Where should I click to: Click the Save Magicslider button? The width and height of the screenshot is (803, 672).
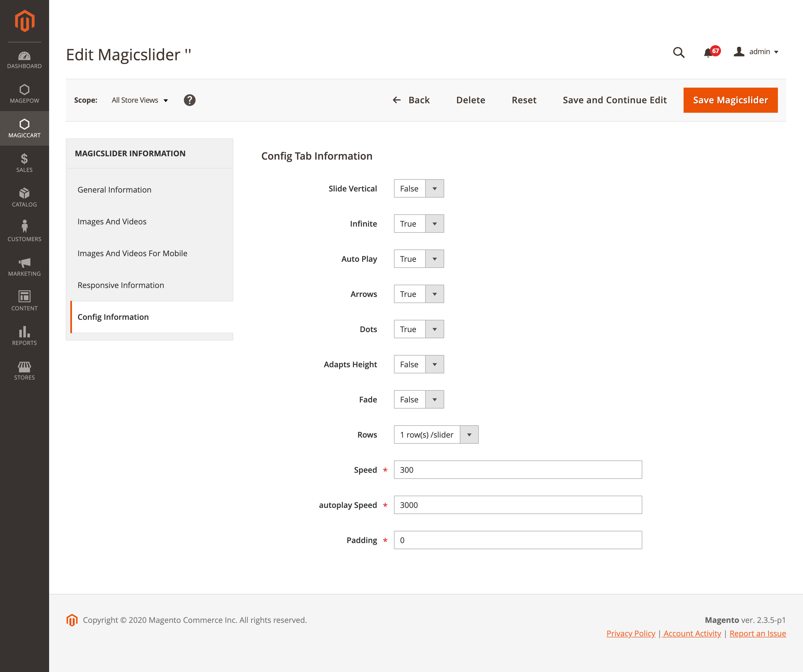730,100
